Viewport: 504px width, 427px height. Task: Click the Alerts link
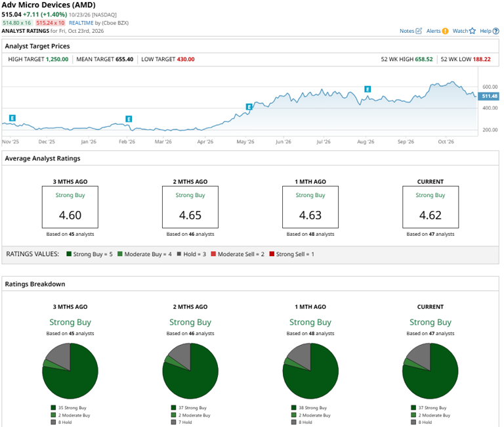[x=434, y=31]
